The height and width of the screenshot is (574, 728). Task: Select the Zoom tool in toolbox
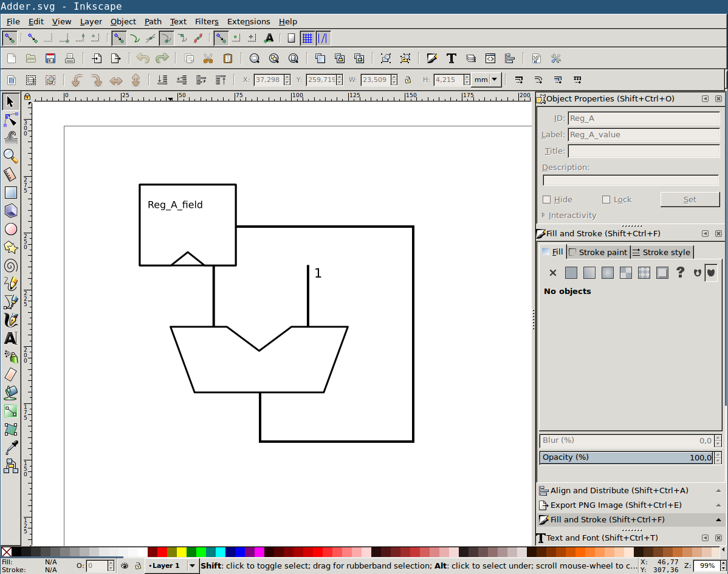coord(10,155)
